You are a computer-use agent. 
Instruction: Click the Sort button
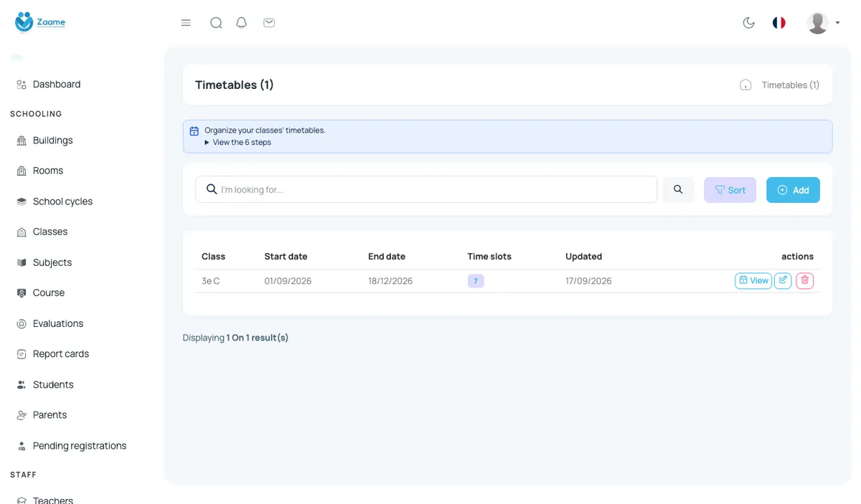[x=730, y=190]
